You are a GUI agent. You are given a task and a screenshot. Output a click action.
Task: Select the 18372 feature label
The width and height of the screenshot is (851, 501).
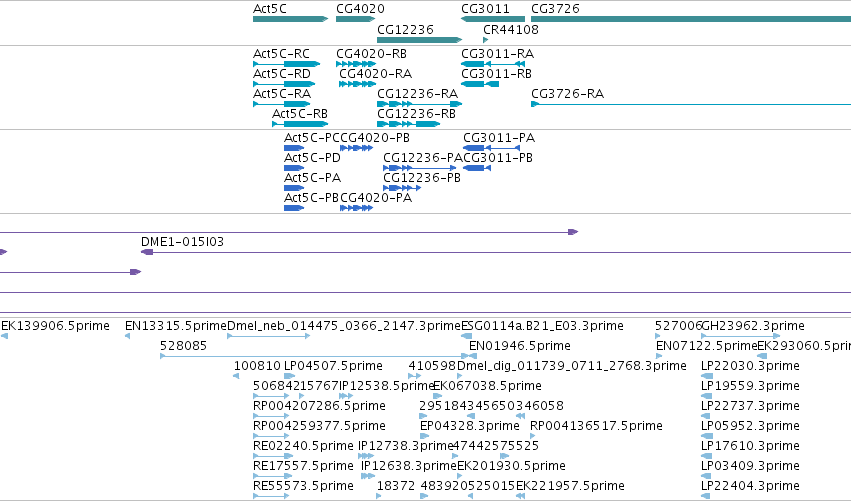[x=396, y=486]
